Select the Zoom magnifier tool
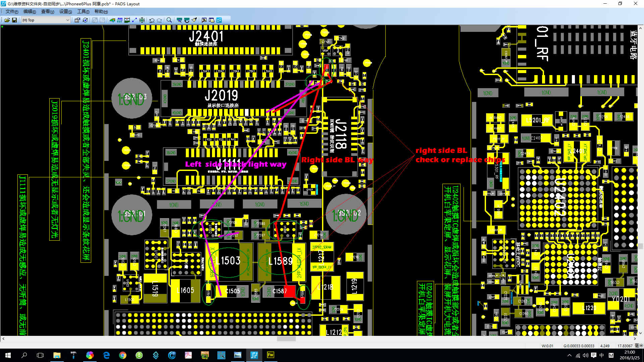Screen dimensions: 644x362 point(169,20)
